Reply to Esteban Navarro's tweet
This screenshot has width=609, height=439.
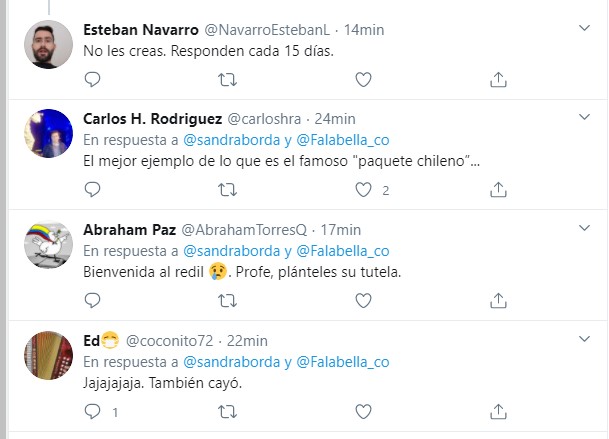(x=92, y=79)
